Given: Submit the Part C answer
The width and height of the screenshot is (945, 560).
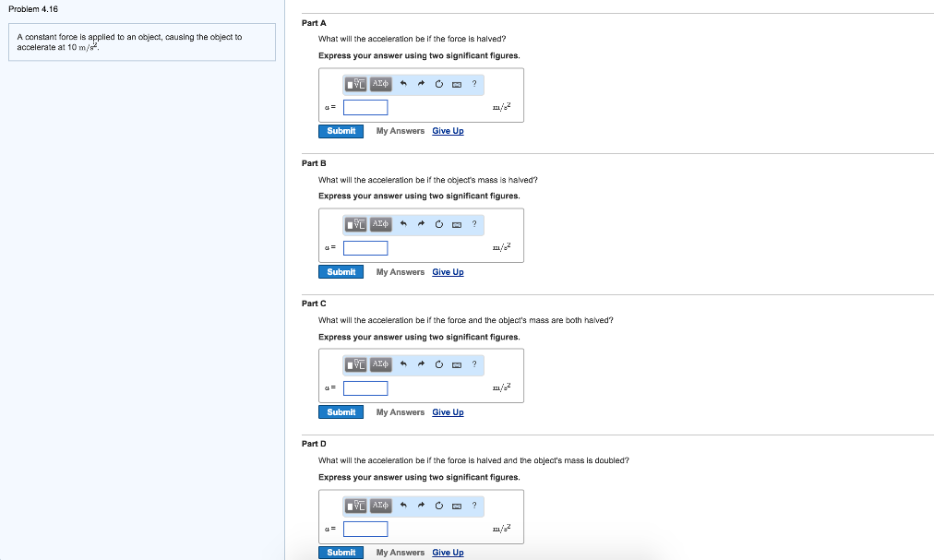Looking at the screenshot, I should click(341, 412).
